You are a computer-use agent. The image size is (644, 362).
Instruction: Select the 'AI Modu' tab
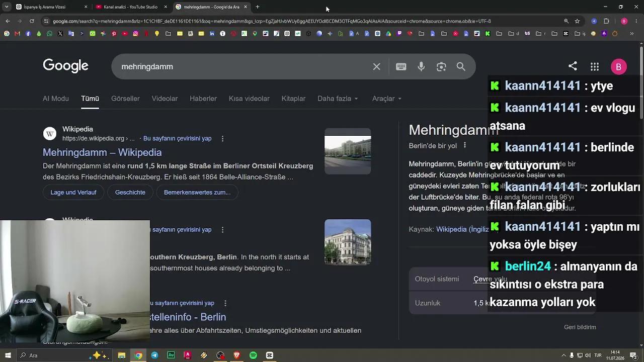[x=56, y=99]
